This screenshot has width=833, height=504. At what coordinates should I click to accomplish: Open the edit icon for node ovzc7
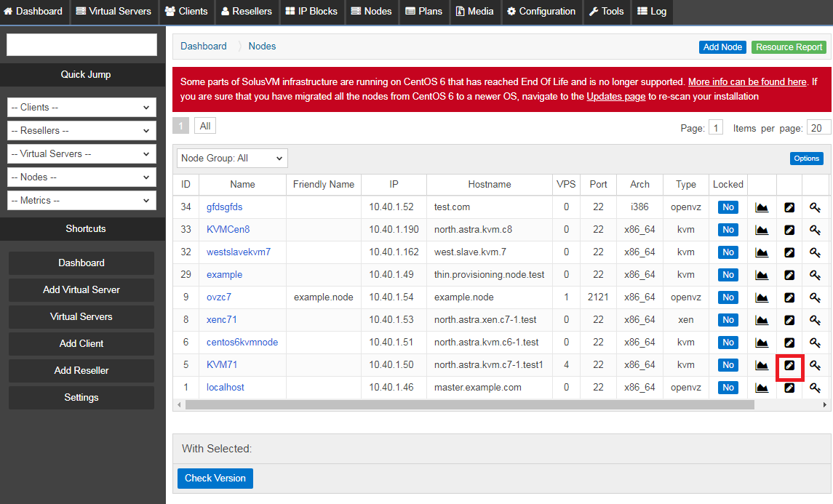tap(789, 297)
